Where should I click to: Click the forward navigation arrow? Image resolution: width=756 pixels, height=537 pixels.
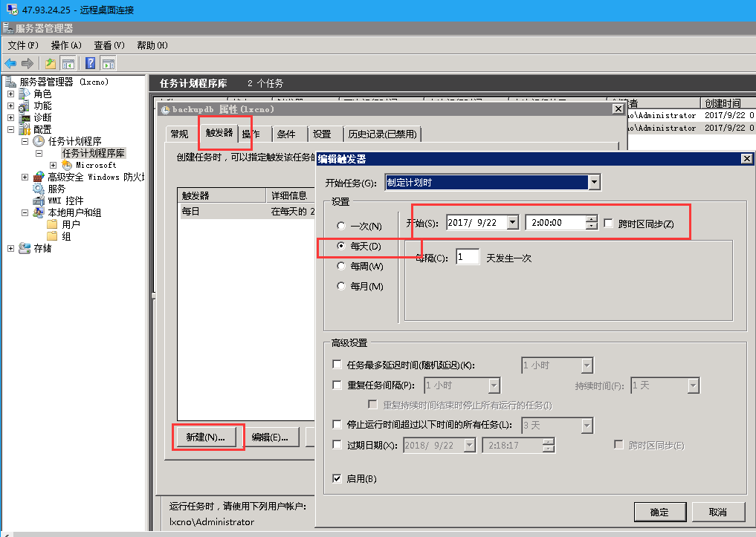click(x=28, y=62)
